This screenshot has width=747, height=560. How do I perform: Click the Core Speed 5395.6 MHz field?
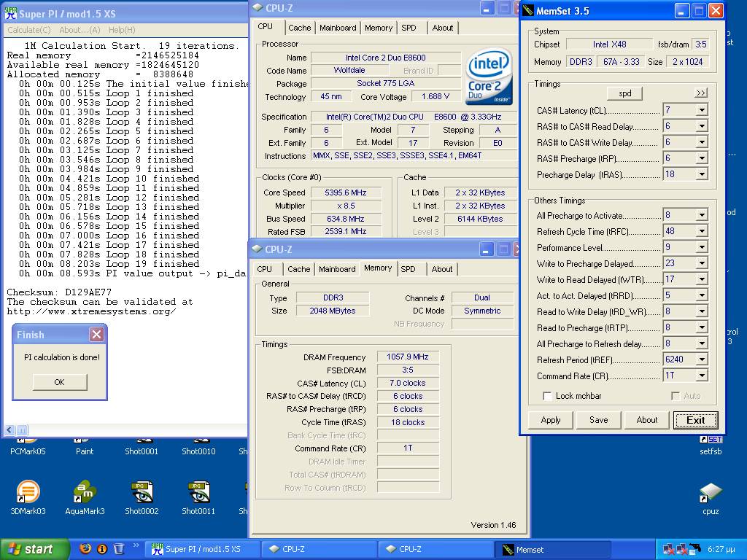pyautogui.click(x=346, y=192)
